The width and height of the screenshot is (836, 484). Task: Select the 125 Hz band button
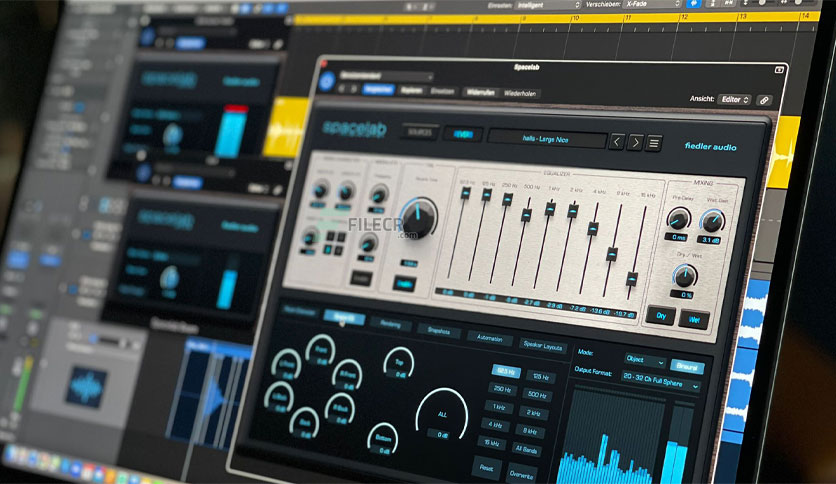(541, 377)
